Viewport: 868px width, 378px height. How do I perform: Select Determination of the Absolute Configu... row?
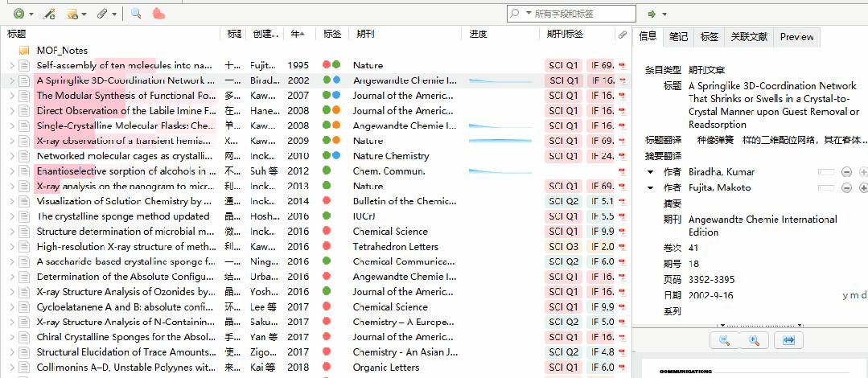[x=315, y=277]
